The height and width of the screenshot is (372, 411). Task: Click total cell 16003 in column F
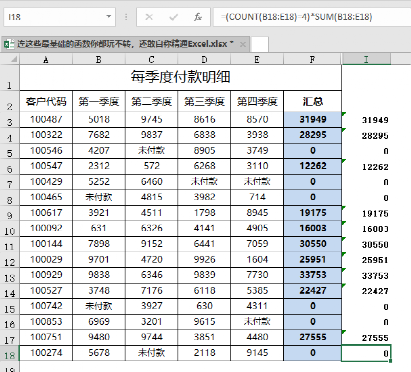[312, 228]
